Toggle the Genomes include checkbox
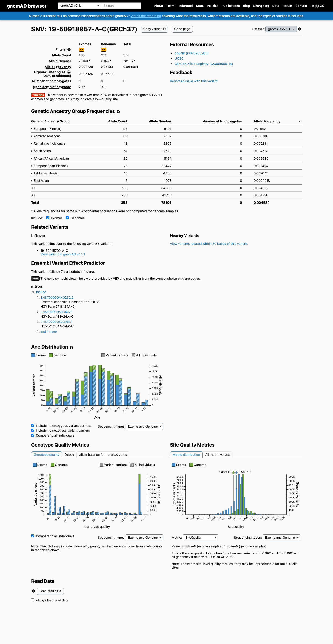The height and width of the screenshot is (644, 333). pyautogui.click(x=67, y=218)
